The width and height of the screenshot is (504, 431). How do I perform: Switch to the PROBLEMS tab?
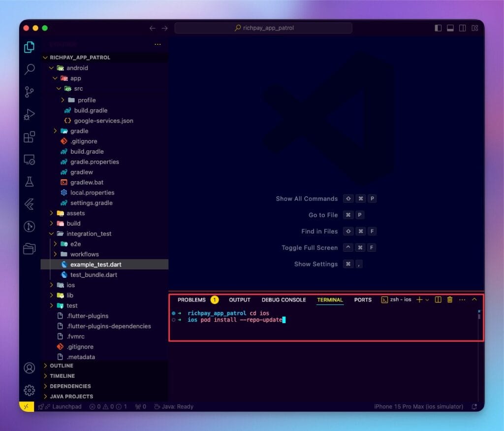[191, 300]
